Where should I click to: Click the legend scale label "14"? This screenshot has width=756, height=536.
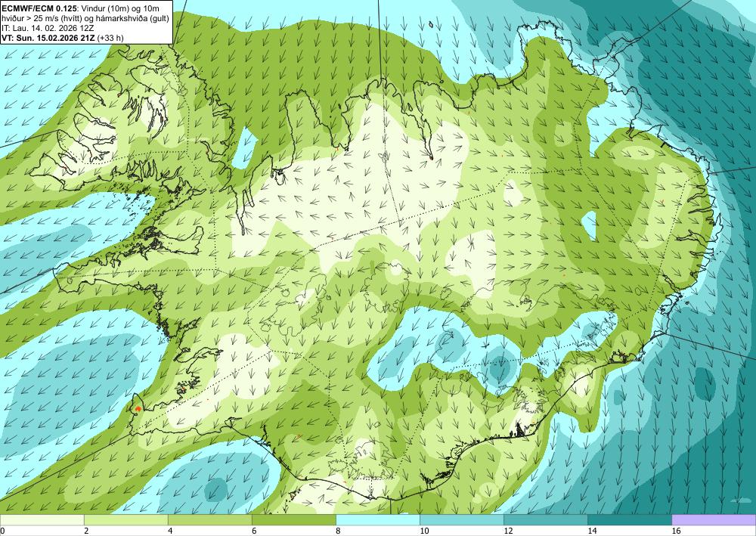tap(592, 531)
